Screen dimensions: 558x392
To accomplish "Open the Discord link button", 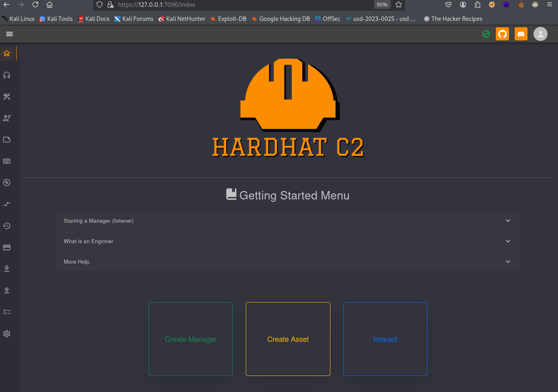I will click(x=521, y=34).
